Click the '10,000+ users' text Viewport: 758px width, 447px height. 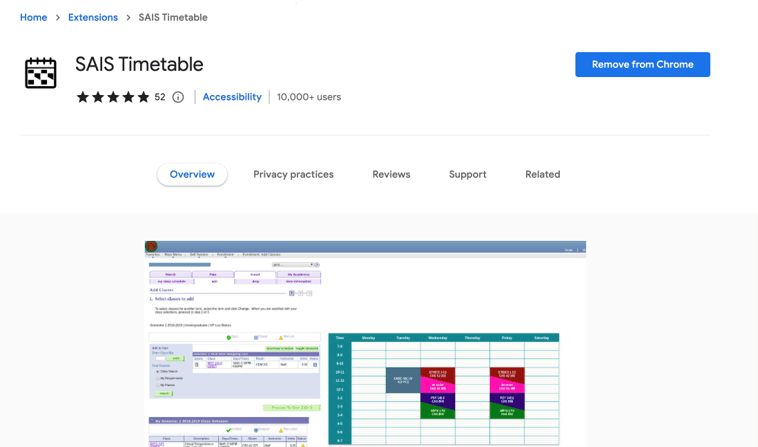coord(309,97)
